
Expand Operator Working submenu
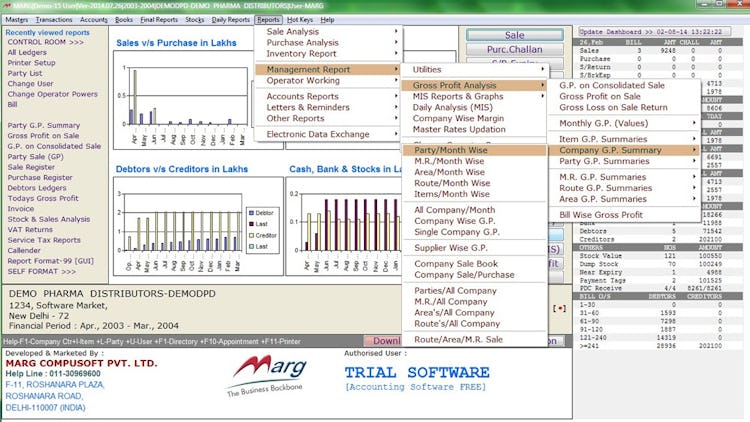tap(329, 80)
